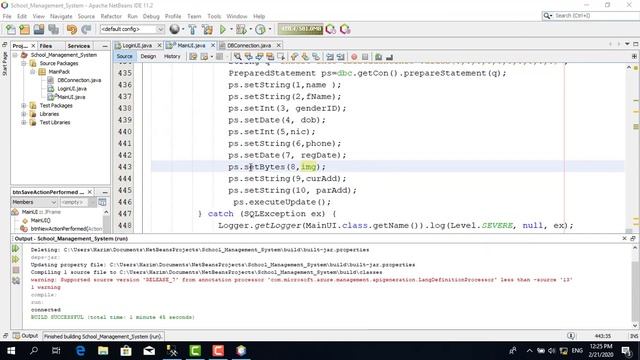Click the globe browser icon in toolbar
640x360 pixels.
174,29
